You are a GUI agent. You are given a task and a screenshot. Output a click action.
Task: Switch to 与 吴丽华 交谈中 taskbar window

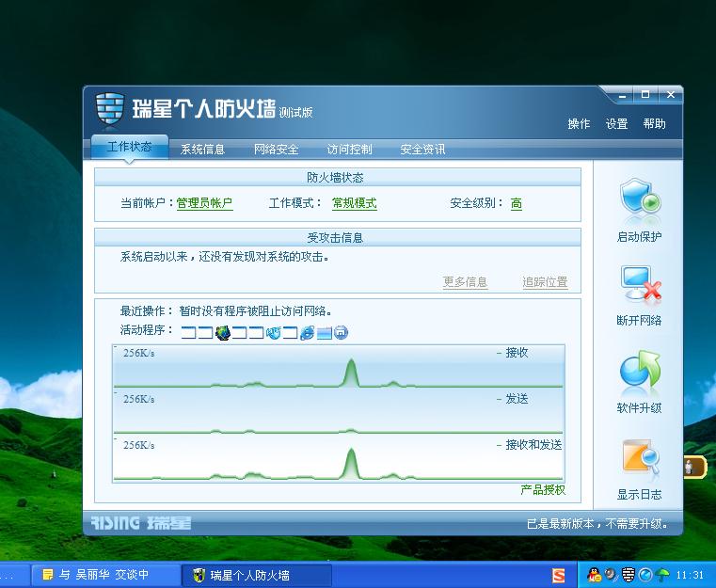(x=105, y=575)
